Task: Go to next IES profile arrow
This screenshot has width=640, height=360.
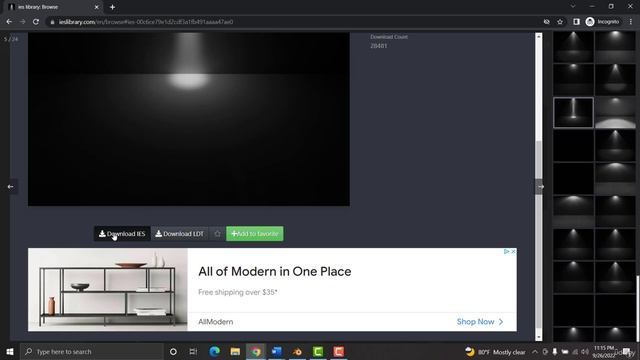Action: [540, 187]
